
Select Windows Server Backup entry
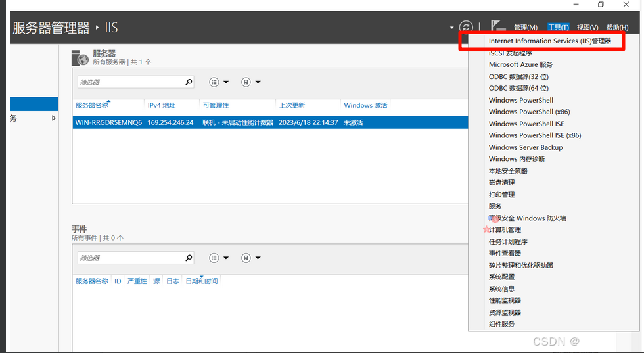[526, 147]
